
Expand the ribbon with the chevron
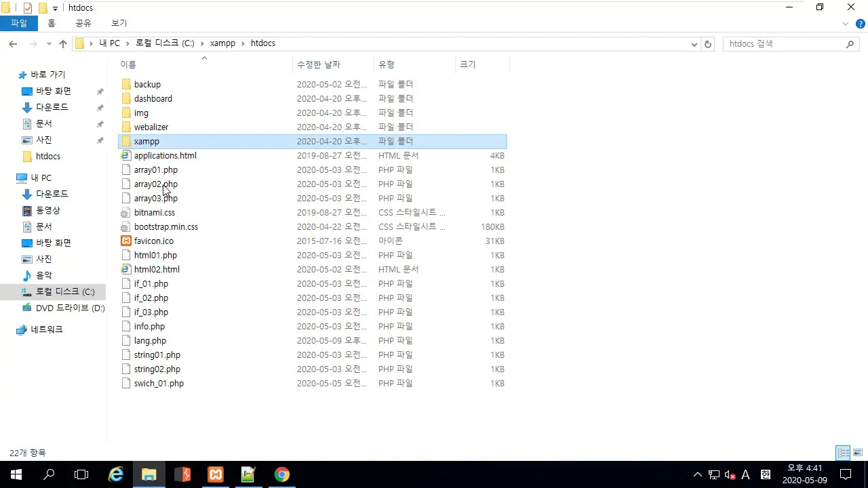845,23
